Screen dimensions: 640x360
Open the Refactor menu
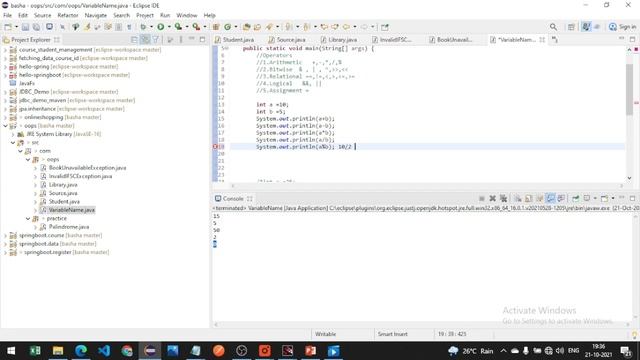(68, 15)
